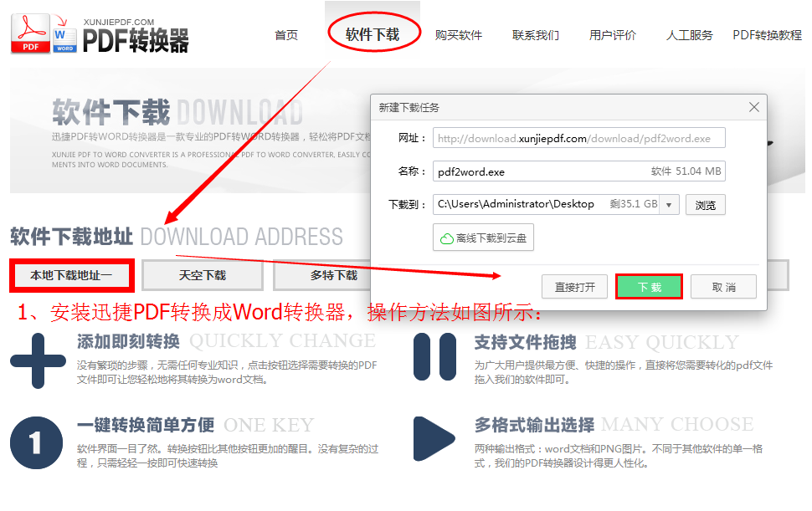Click the 支持文件拖拽 heading text
Viewport: 812px width, 511px height.
[x=525, y=342]
